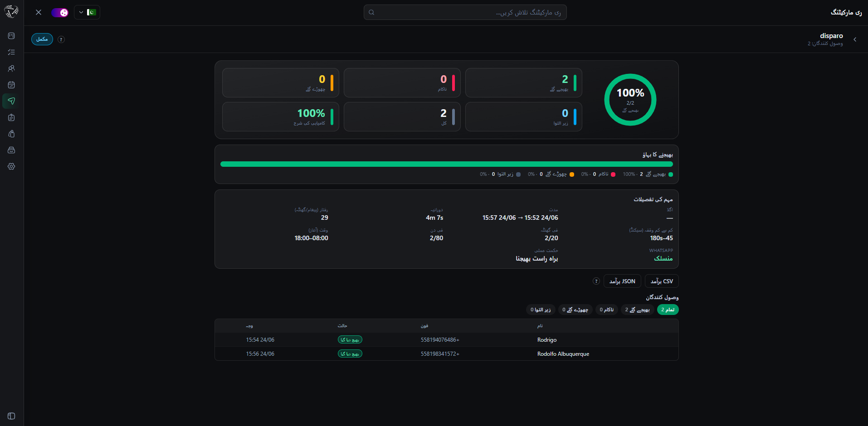Open settings gear icon in sidebar
Viewport: 868px width, 426px height.
point(11,166)
